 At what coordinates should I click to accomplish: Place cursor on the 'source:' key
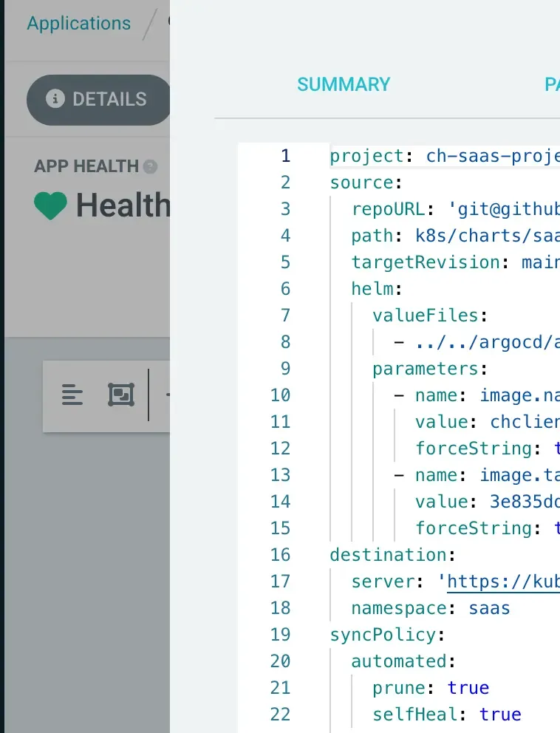pyautogui.click(x=362, y=183)
